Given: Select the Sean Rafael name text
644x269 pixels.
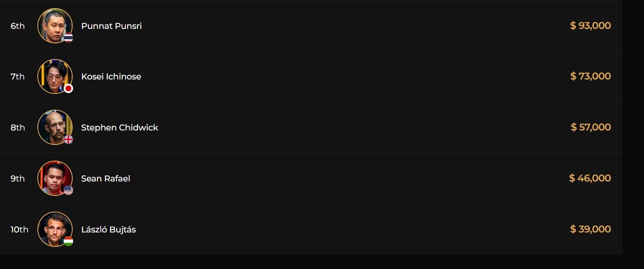Looking at the screenshot, I should (105, 178).
